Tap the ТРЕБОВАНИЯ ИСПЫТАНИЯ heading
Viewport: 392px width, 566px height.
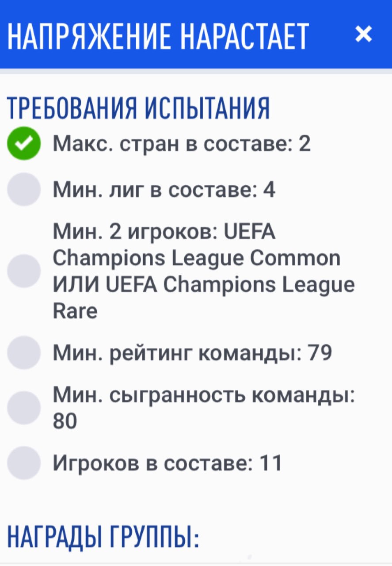tap(138, 108)
